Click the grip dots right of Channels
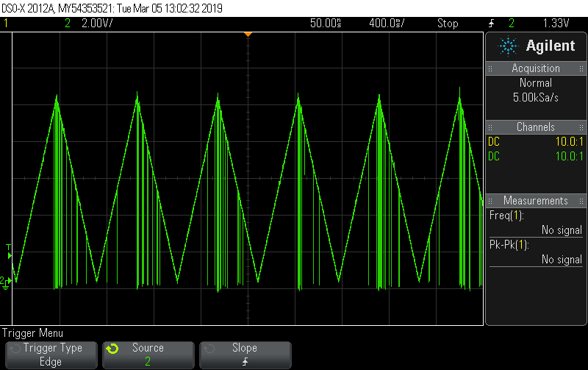The image size is (588, 370). (x=581, y=127)
